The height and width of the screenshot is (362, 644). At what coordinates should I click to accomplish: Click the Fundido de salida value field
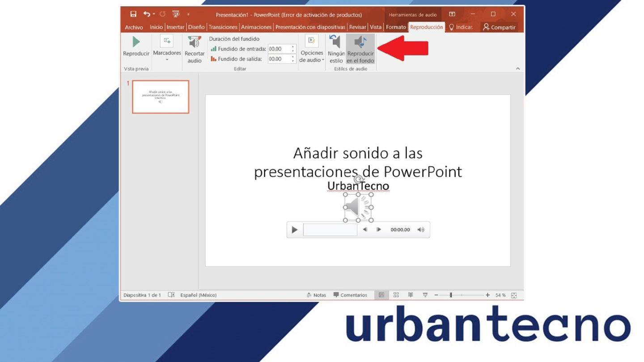coord(279,59)
